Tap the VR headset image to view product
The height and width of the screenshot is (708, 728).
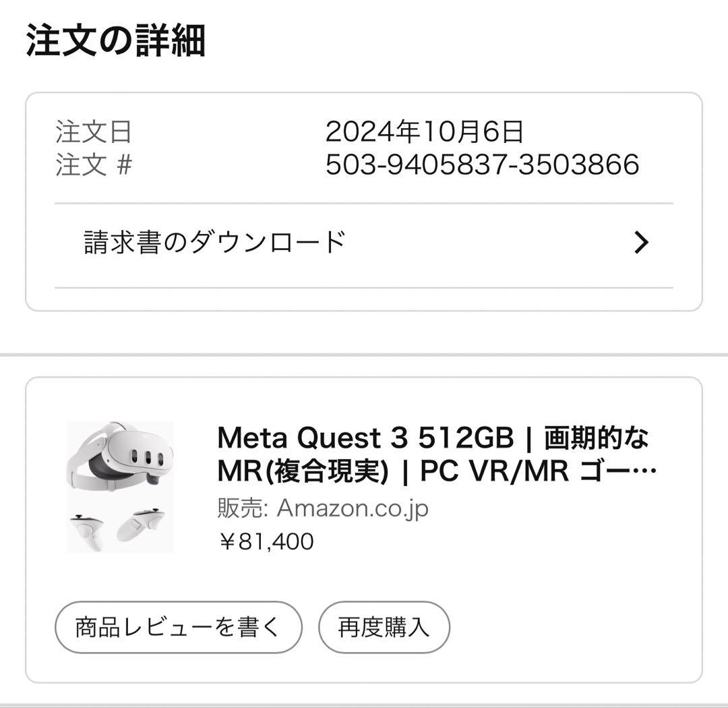click(118, 485)
